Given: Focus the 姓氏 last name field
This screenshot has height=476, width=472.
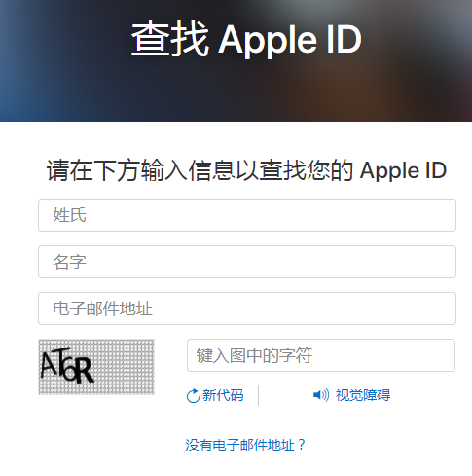Looking at the screenshot, I should tap(247, 215).
